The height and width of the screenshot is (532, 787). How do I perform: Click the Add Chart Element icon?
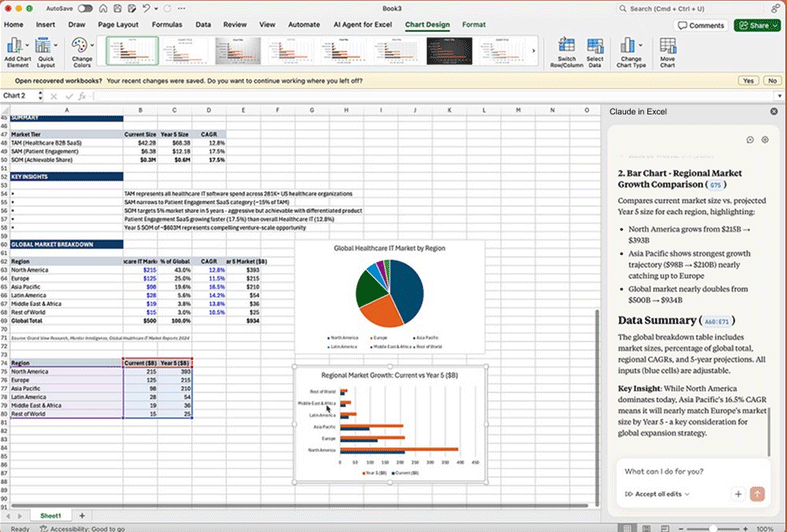[16, 45]
